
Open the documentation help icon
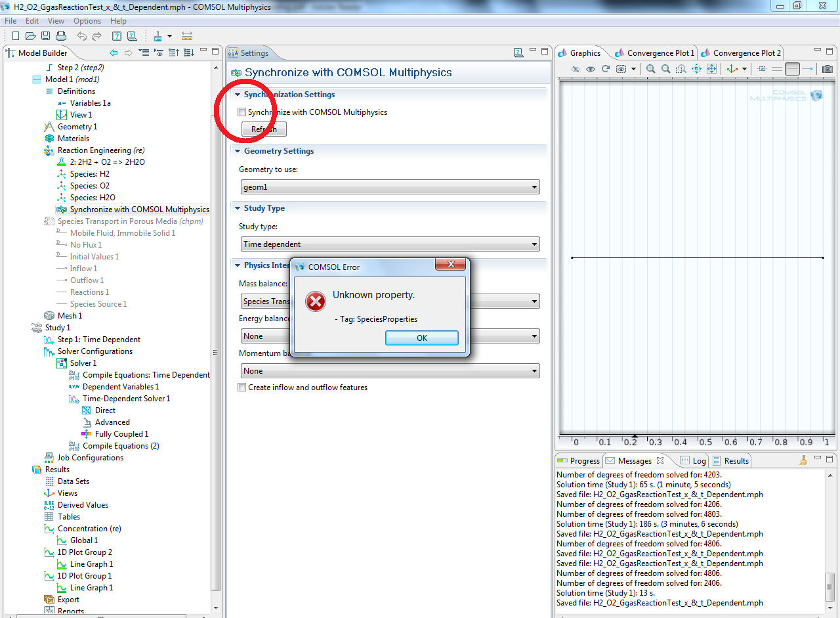click(x=132, y=36)
